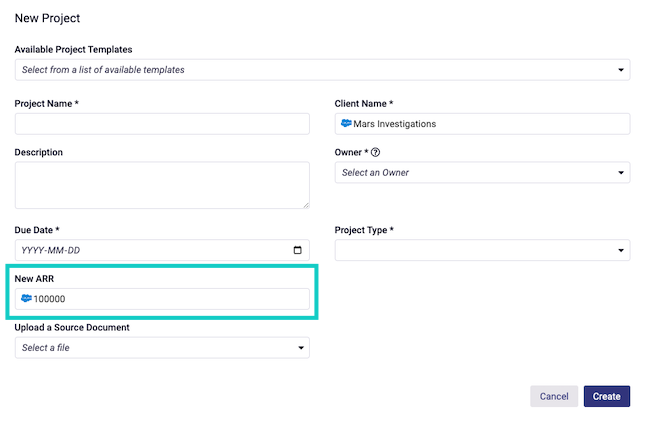
Task: Click the resize handle of the Description box
Action: 306,205
